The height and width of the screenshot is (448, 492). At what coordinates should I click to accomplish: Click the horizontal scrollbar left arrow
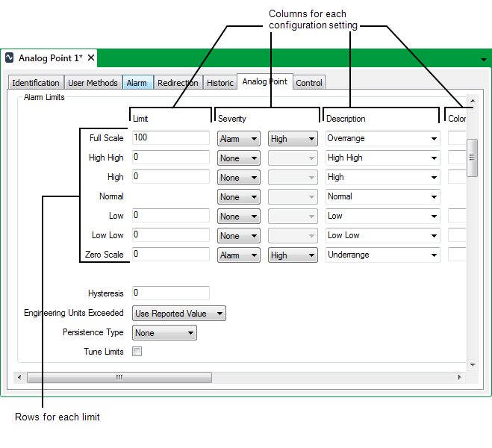click(22, 377)
